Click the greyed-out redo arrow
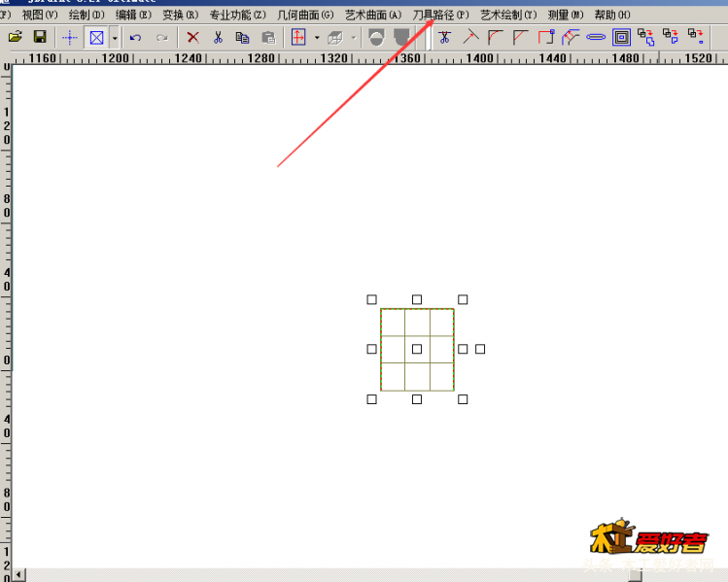This screenshot has width=728, height=582. [x=161, y=38]
